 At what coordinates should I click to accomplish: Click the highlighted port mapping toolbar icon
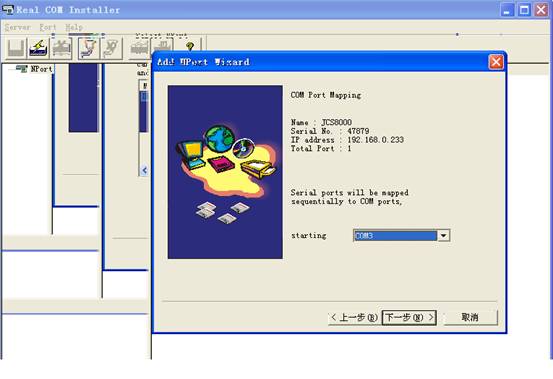coord(88,48)
